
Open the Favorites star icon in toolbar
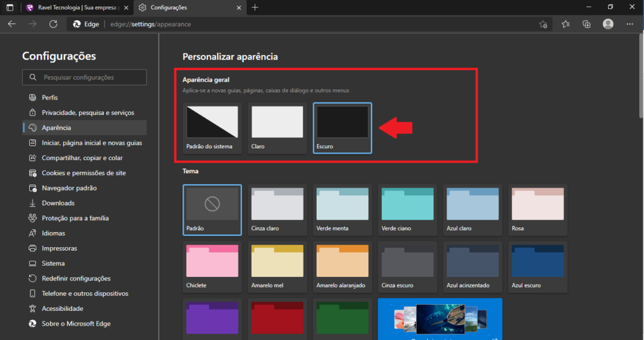565,24
